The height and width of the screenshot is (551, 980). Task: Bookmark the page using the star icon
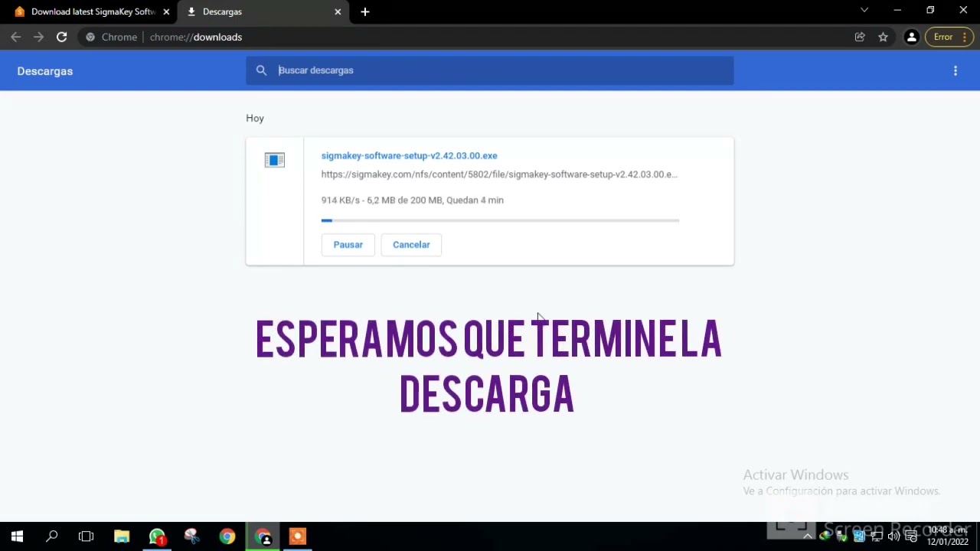pyautogui.click(x=883, y=37)
